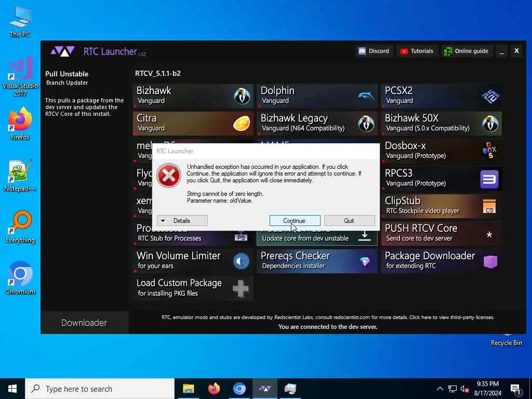
Task: Open Everything search desktop shortcut
Action: click(x=20, y=227)
